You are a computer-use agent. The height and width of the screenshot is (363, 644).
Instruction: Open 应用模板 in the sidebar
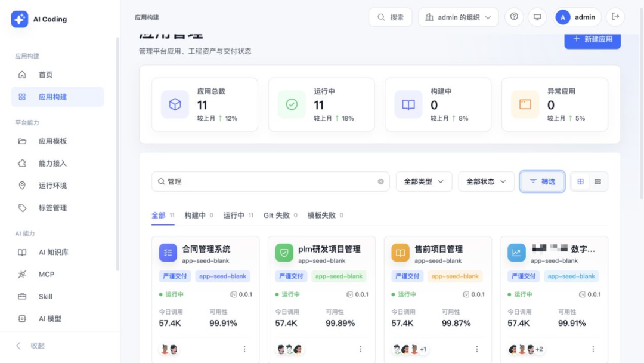click(x=57, y=141)
